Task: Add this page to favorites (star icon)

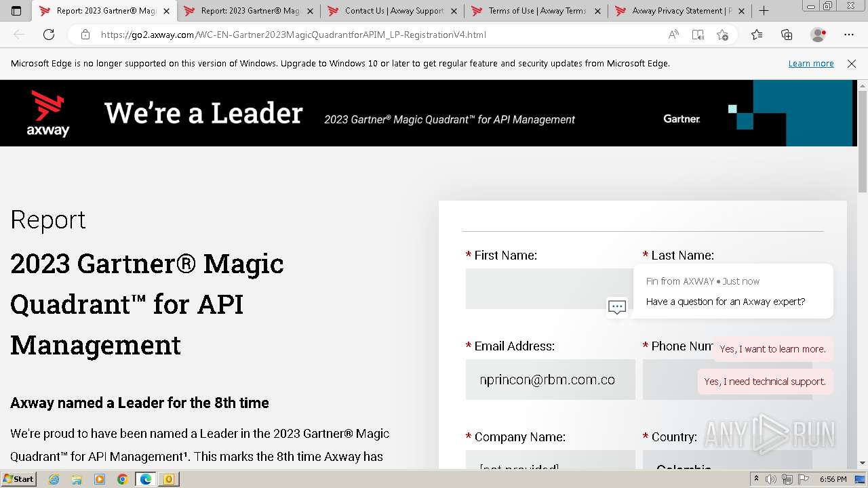Action: pos(722,35)
